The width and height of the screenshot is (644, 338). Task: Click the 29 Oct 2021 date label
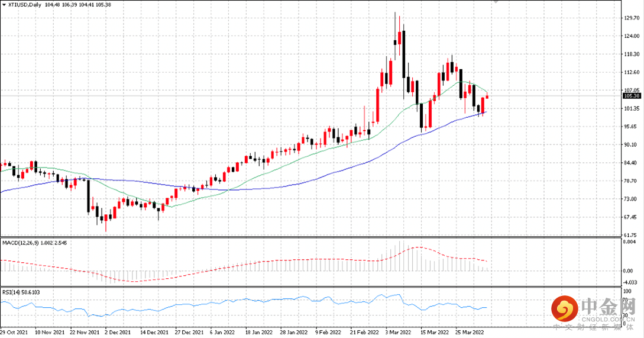pyautogui.click(x=14, y=332)
